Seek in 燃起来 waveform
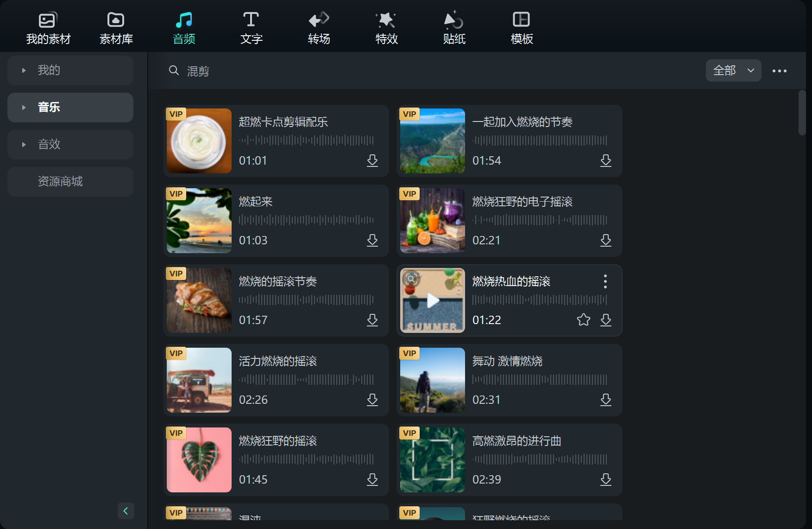 point(306,220)
